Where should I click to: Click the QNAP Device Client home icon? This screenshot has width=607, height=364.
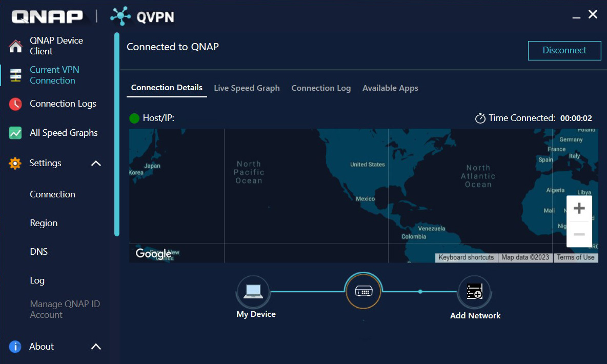(15, 46)
